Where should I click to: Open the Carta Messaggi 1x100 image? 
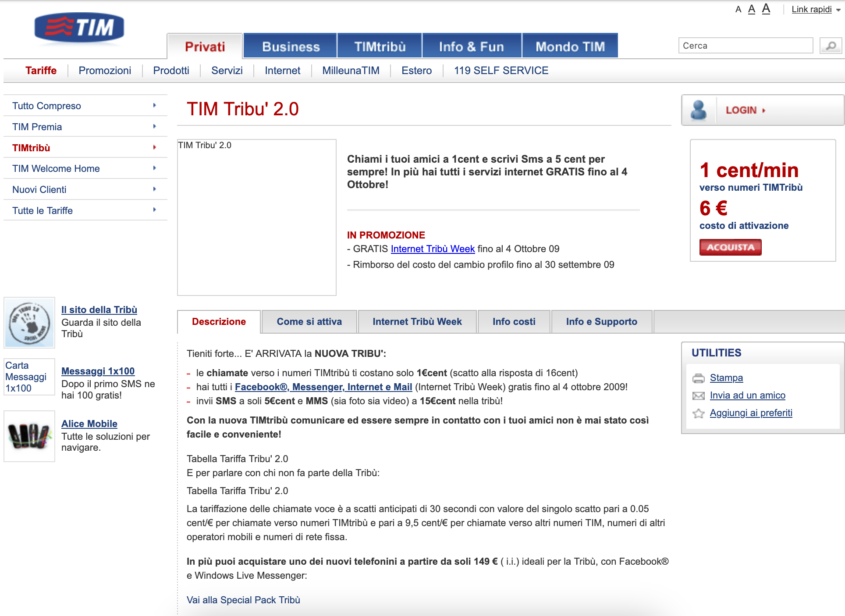click(29, 377)
